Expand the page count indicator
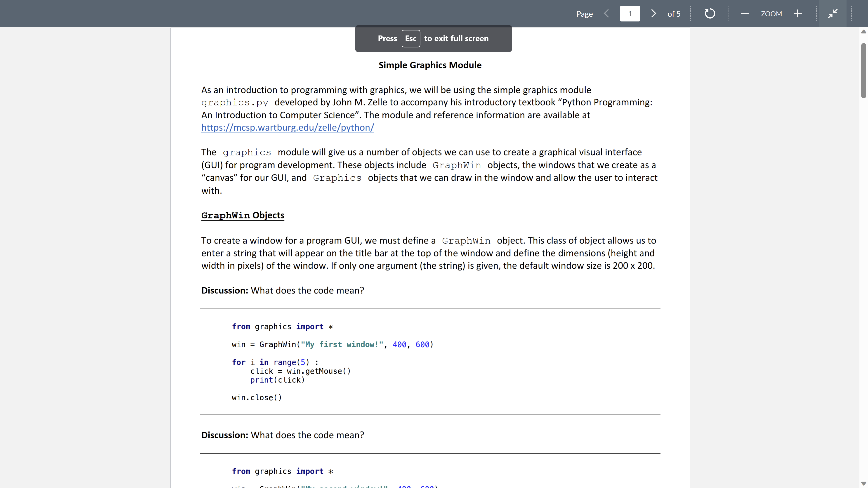 pyautogui.click(x=674, y=13)
